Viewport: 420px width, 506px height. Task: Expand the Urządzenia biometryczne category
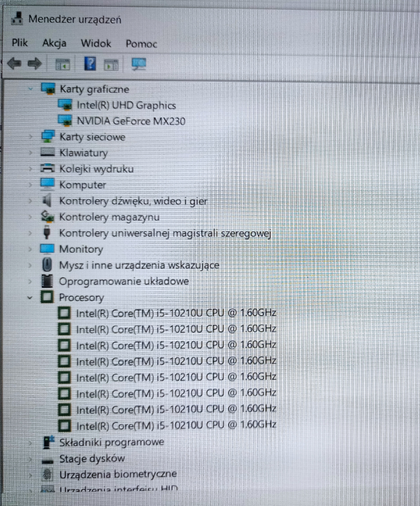click(30, 474)
